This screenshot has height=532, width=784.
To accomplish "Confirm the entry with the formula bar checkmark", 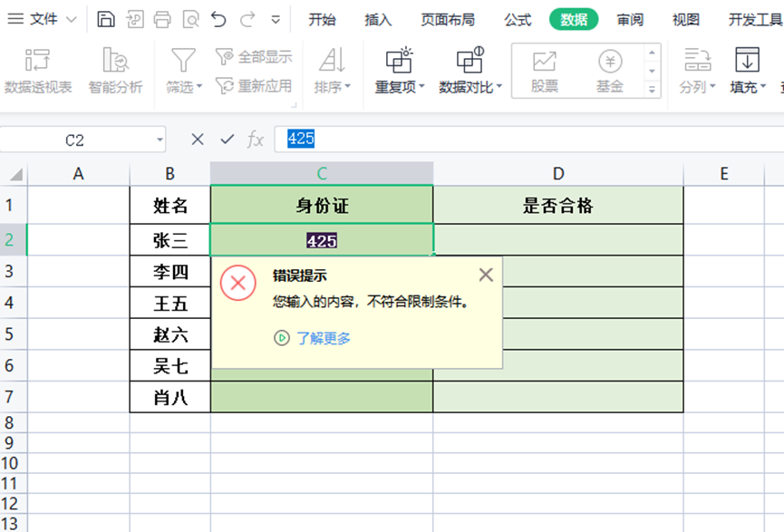I will (x=227, y=139).
